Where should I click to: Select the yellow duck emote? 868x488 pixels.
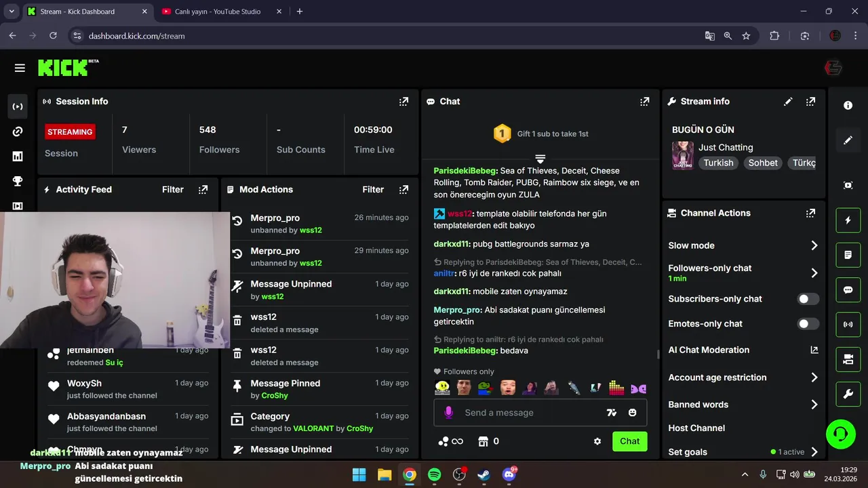[x=442, y=388]
